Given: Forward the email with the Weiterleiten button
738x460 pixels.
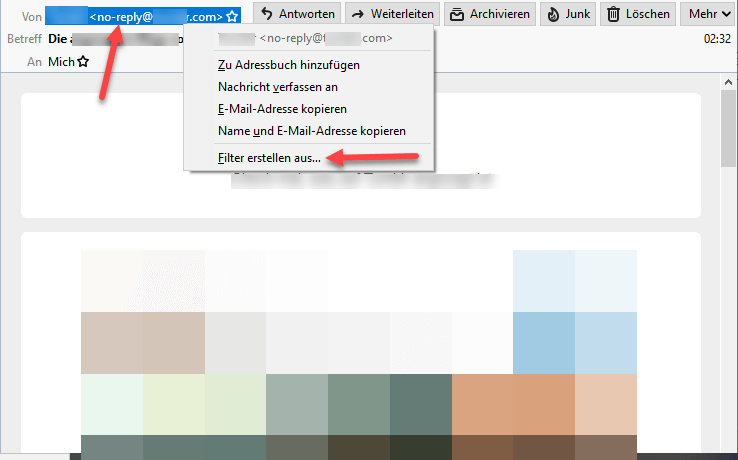Looking at the screenshot, I should click(x=393, y=14).
